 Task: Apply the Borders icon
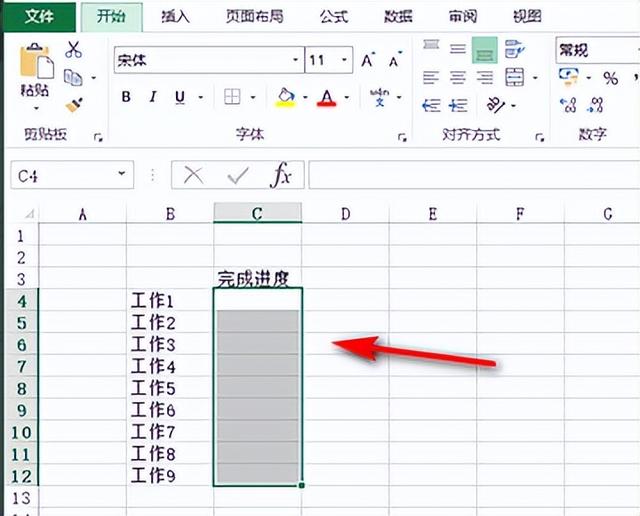click(232, 97)
